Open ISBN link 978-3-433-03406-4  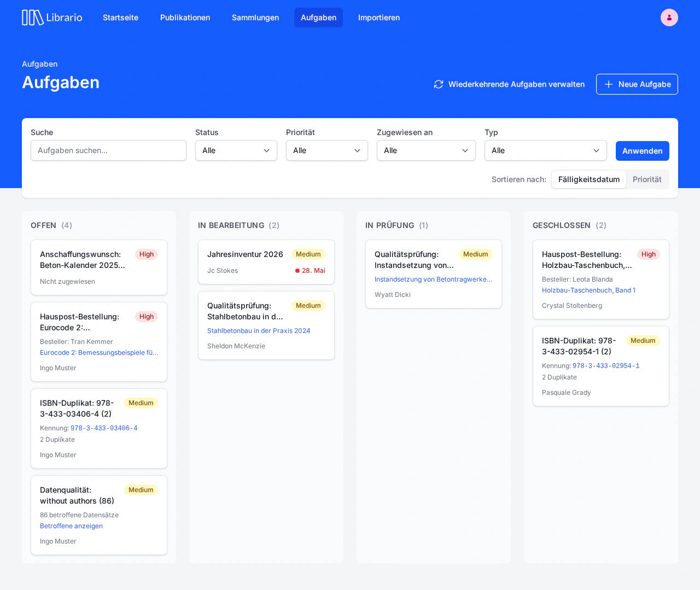pyautogui.click(x=104, y=428)
